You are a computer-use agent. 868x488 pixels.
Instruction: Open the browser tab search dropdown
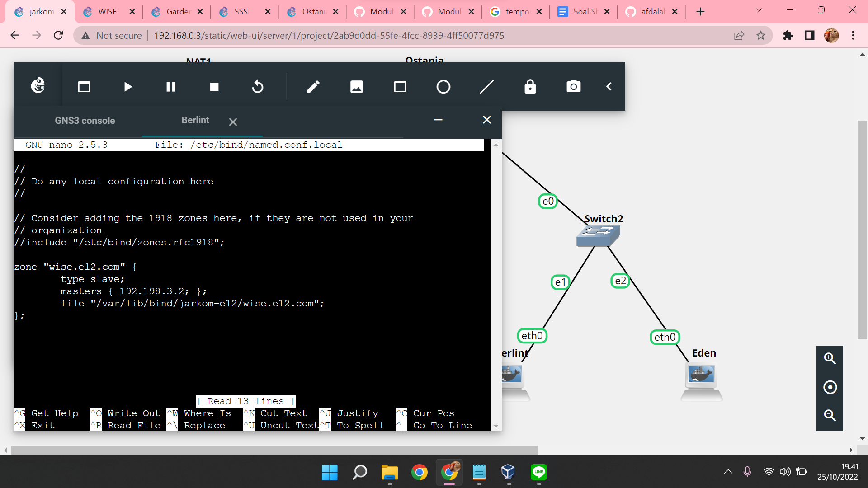tap(759, 10)
